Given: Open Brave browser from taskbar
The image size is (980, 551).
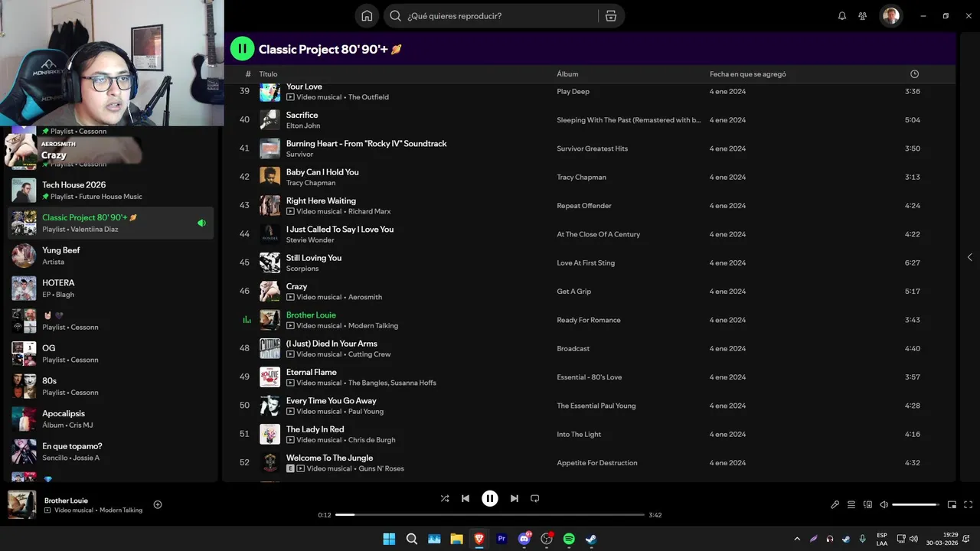Looking at the screenshot, I should coord(479,539).
